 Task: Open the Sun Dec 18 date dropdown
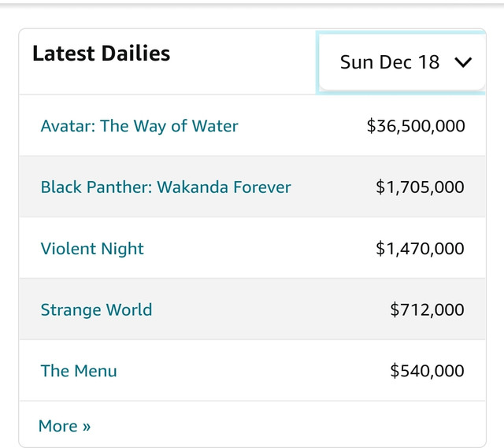click(x=402, y=62)
